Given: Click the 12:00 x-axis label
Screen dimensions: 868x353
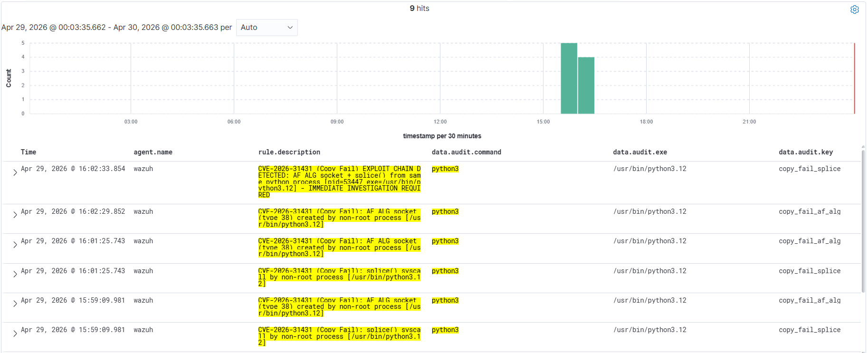Looking at the screenshot, I should point(440,122).
